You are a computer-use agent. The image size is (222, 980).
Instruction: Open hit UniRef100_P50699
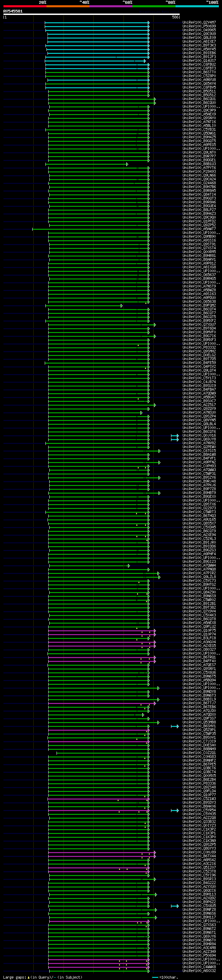199,26
